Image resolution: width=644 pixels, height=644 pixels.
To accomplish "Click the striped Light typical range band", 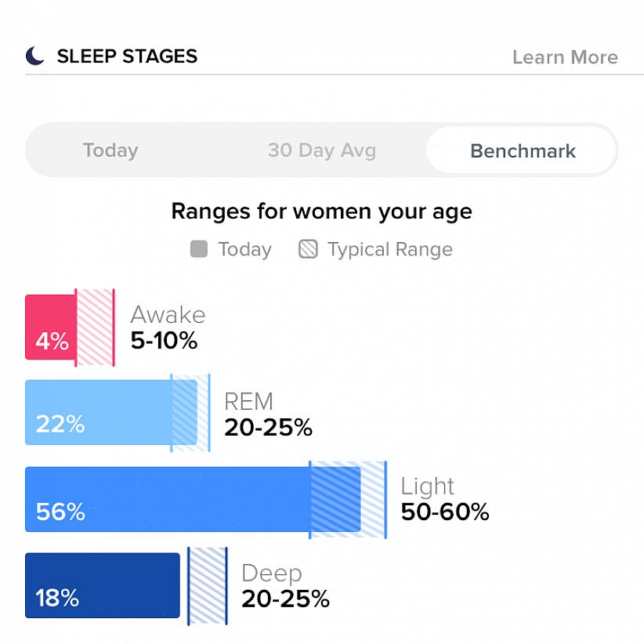I will 349,500.
